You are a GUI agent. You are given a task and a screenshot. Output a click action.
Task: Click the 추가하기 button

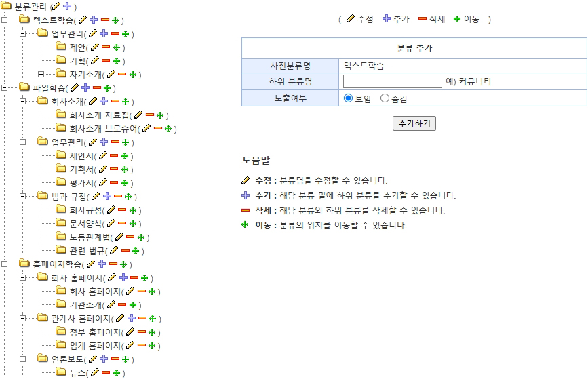(x=414, y=123)
